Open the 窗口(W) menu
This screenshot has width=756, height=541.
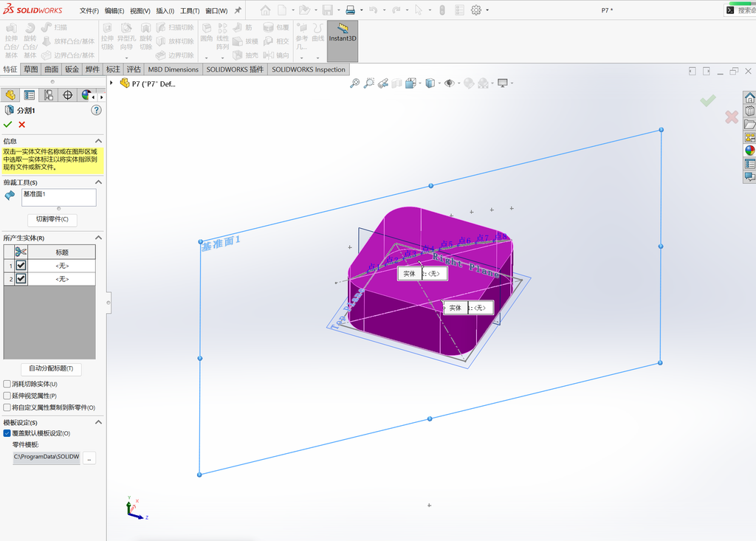[216, 10]
